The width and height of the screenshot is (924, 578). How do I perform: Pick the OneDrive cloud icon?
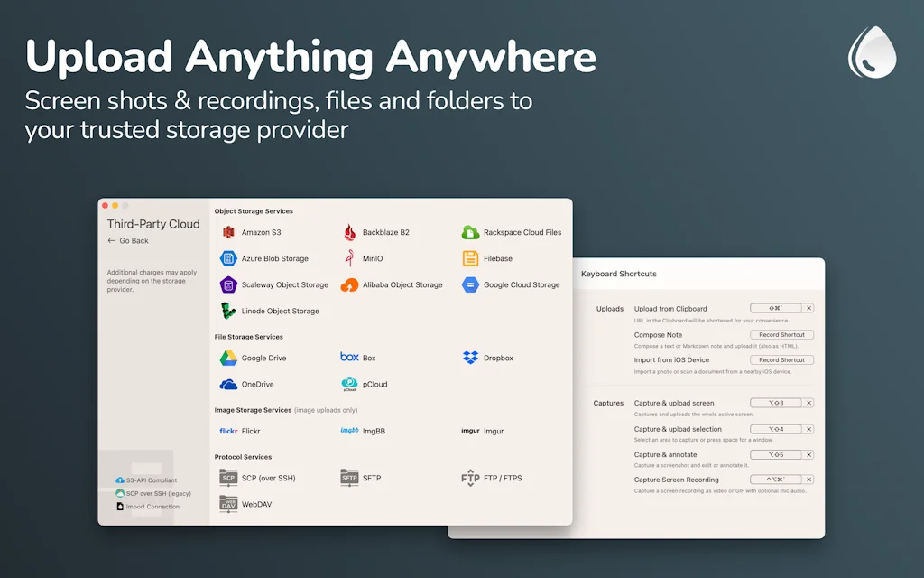228,384
